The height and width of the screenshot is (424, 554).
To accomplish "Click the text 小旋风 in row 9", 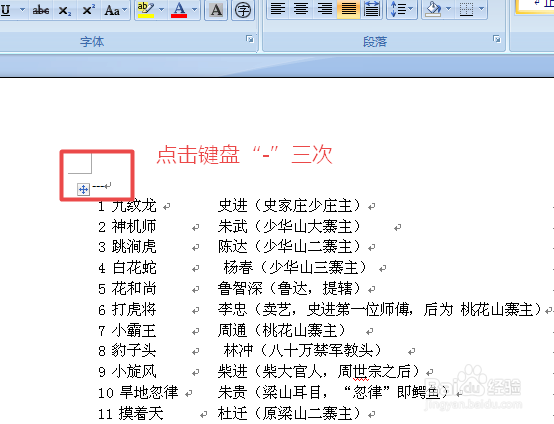I will [134, 371].
